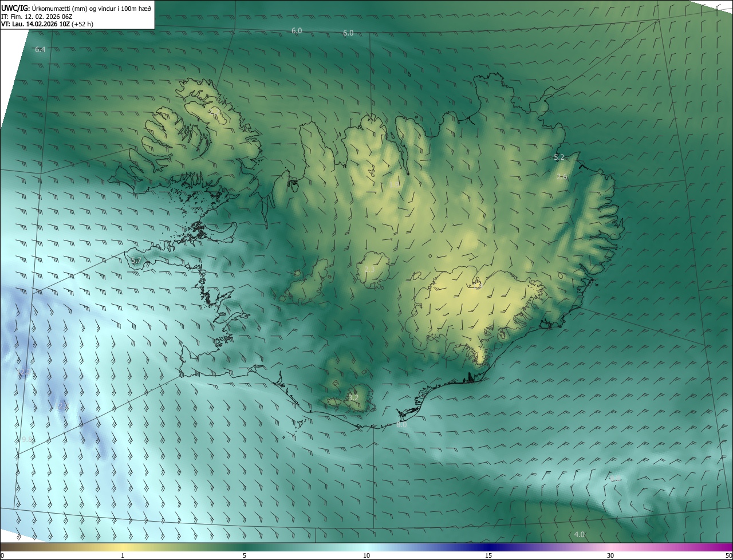Click the 4.0 value label on the map

click(x=580, y=535)
